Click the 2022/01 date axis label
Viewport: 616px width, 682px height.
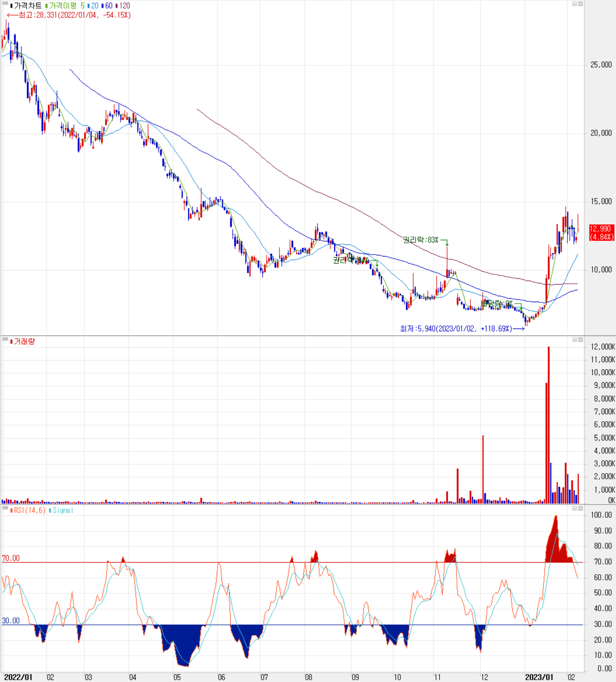(x=18, y=677)
